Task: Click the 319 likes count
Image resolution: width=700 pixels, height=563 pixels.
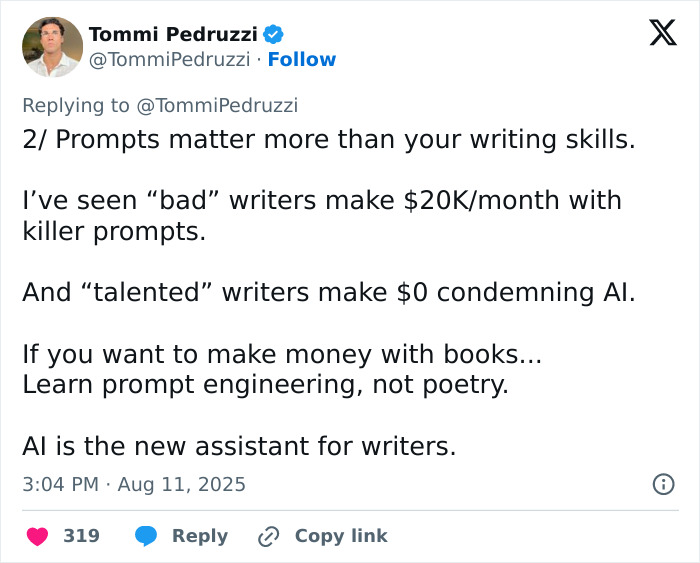Action: 81,536
